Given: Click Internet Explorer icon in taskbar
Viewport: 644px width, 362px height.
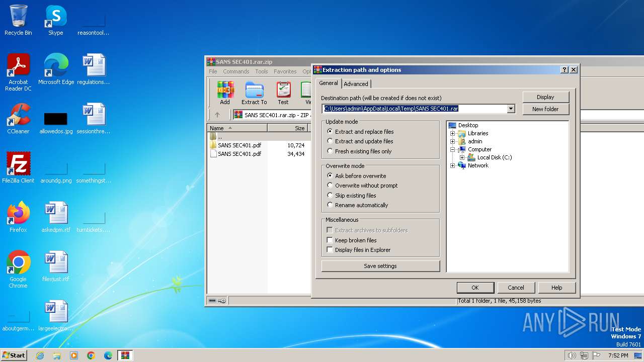Looking at the screenshot, I should click(40, 355).
